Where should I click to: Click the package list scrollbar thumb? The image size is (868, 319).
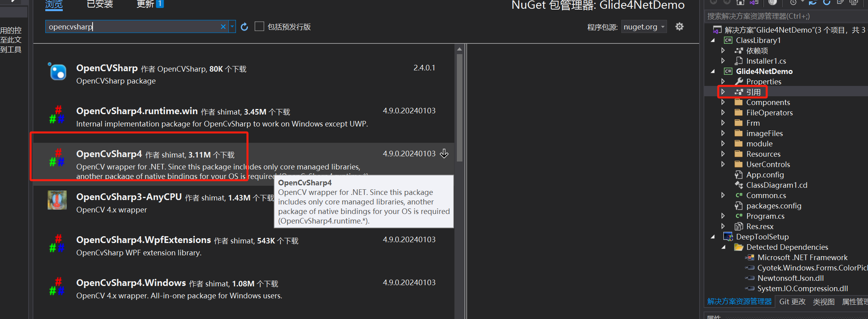[460, 107]
